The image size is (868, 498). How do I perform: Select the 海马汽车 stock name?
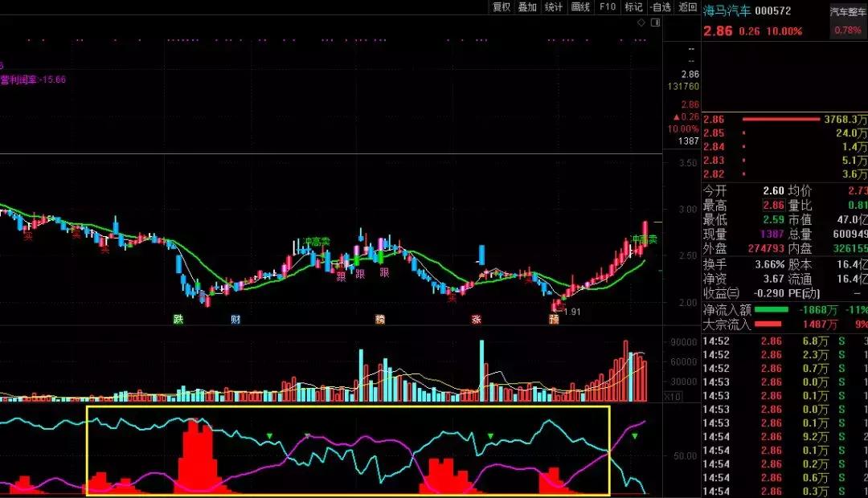[x=727, y=10]
